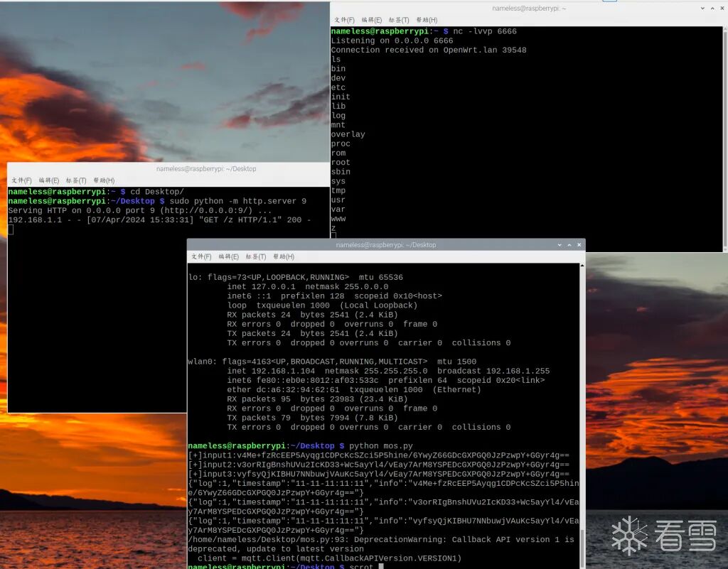Click the 'scrot' prompt line
This screenshot has height=569, width=728.
(x=286, y=566)
